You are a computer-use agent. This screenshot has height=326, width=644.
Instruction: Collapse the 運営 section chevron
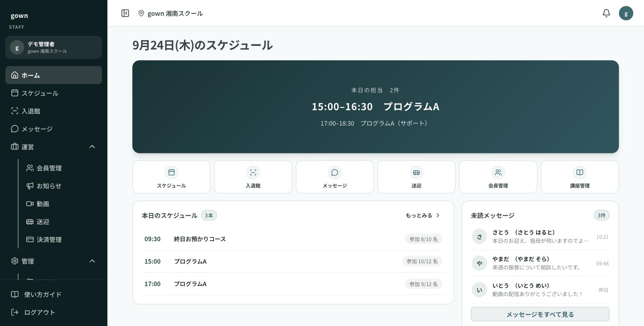(x=92, y=147)
